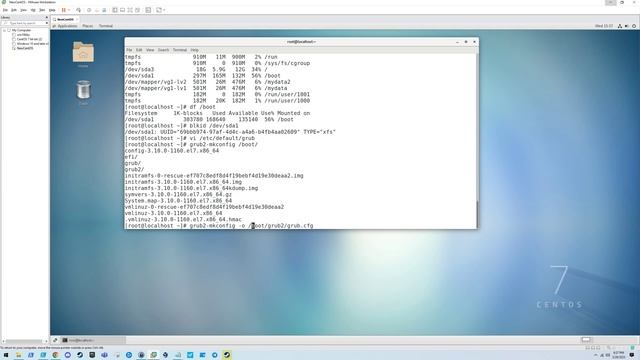This screenshot has height=360, width=640.
Task: Open the Trash desktop icon
Action: coord(83,92)
